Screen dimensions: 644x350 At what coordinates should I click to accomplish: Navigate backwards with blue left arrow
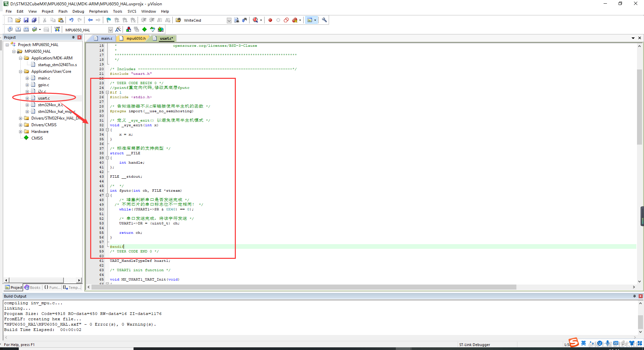(x=90, y=20)
